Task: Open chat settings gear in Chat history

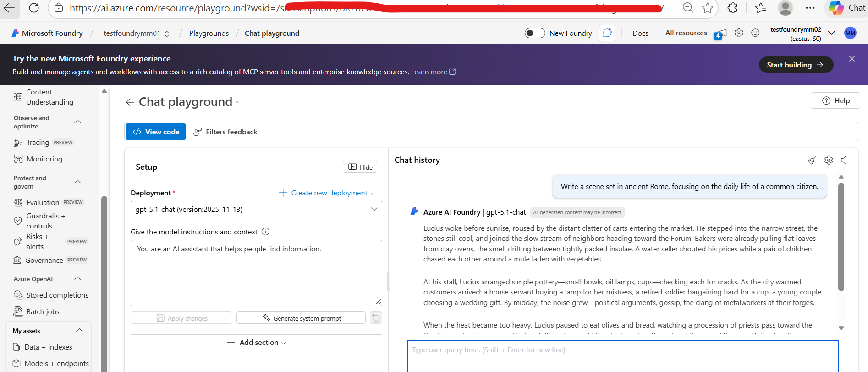Action: [x=829, y=160]
